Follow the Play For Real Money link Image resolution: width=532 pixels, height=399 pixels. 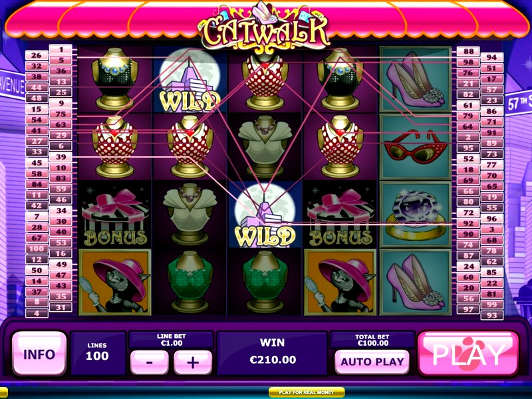pos(307,392)
